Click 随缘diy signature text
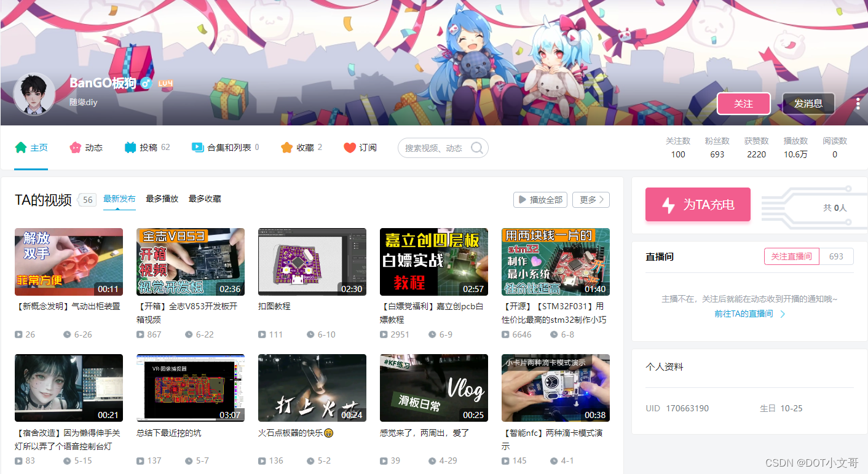This screenshot has height=474, width=868. [x=84, y=102]
